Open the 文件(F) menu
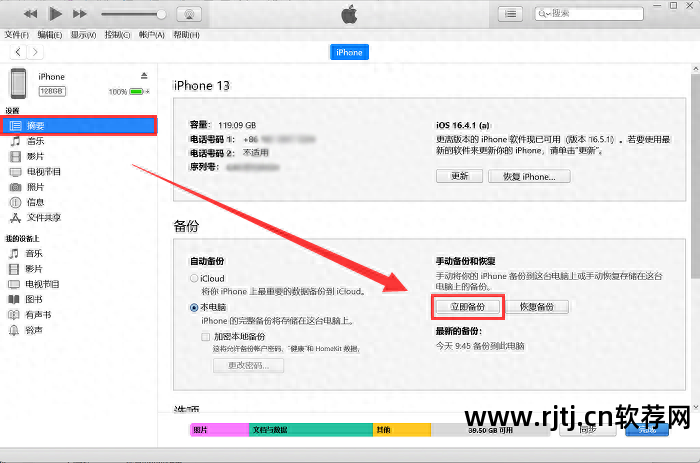The height and width of the screenshot is (463, 700). click(x=17, y=35)
